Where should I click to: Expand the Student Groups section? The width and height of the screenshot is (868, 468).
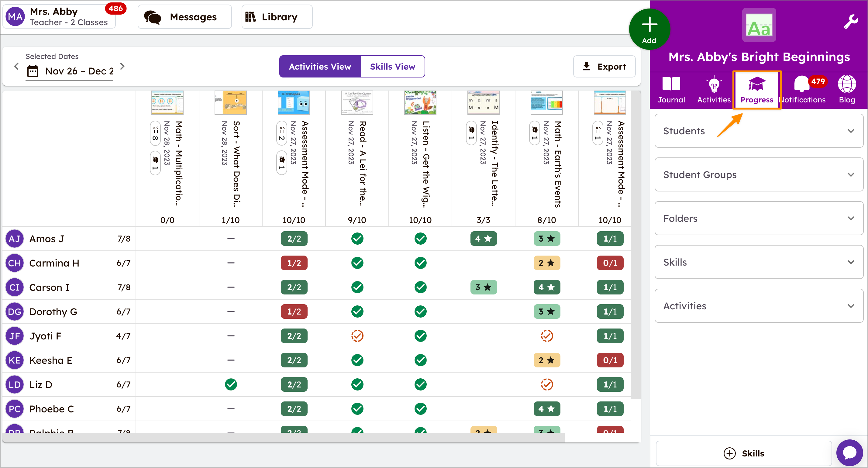758,175
